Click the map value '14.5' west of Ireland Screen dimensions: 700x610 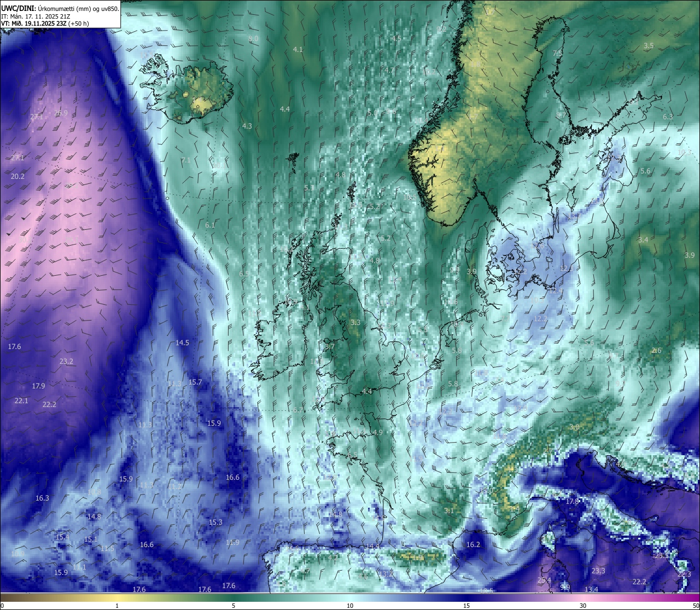point(182,343)
